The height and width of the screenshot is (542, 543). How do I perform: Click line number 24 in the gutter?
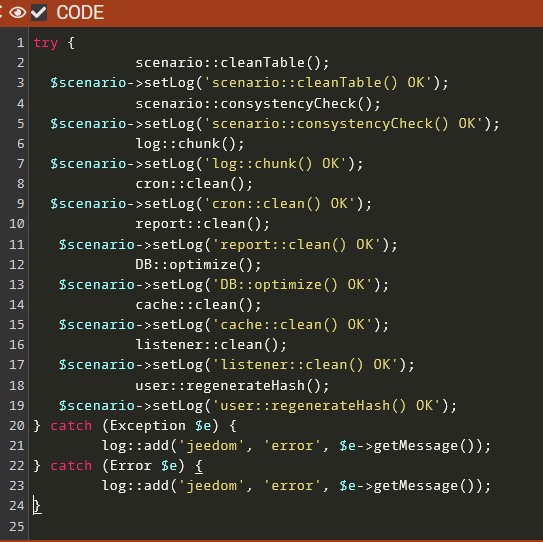point(17,506)
